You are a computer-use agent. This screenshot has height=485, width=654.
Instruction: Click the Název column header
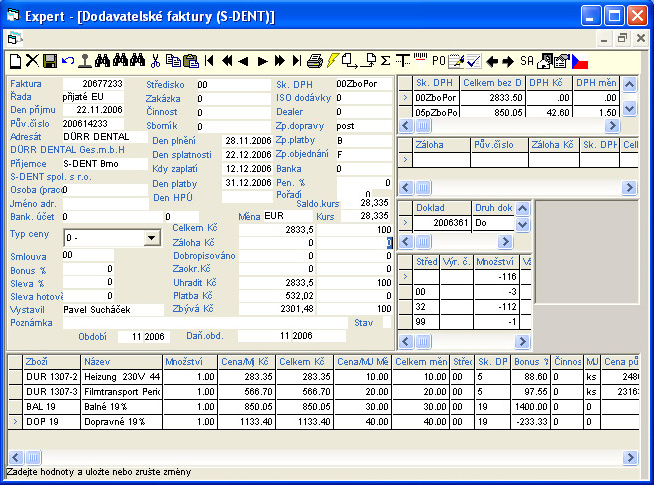120,361
